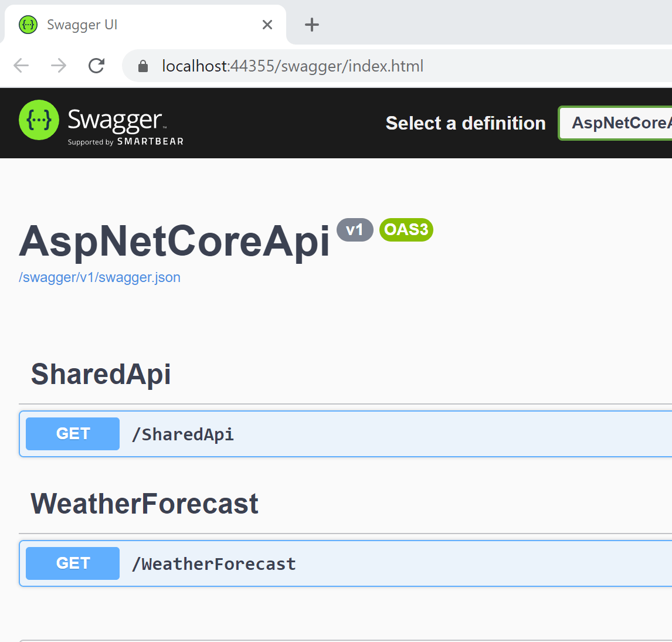
Task: Focus the localhost address bar
Action: (x=293, y=66)
